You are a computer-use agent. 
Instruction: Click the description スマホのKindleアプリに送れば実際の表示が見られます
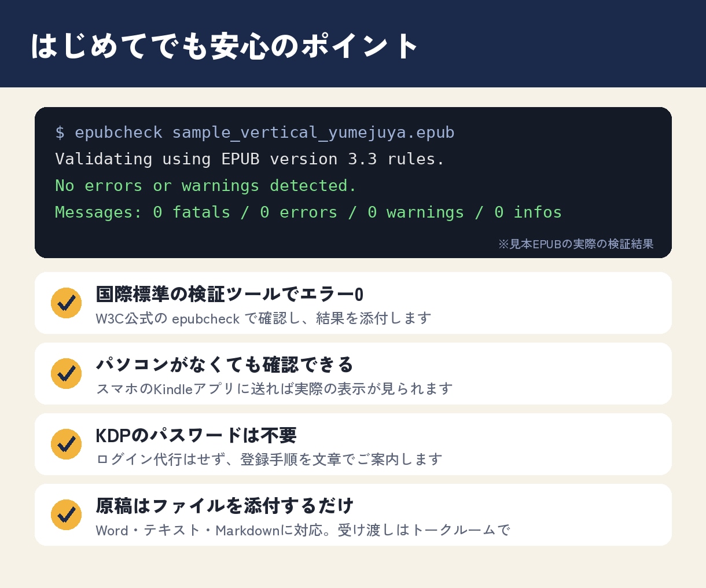click(274, 389)
